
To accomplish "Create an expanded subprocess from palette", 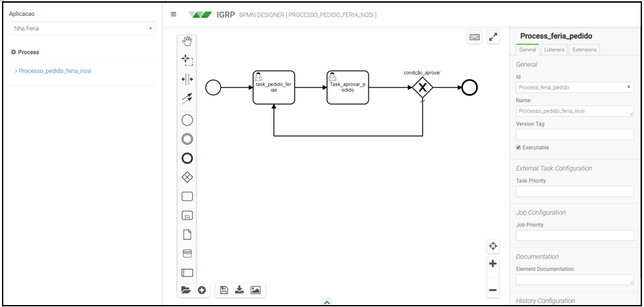I will 187,215.
